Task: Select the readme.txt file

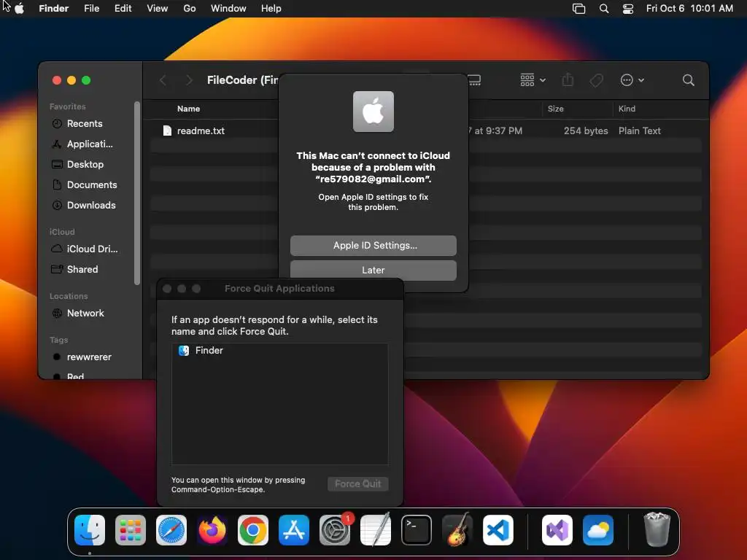Action: [201, 131]
